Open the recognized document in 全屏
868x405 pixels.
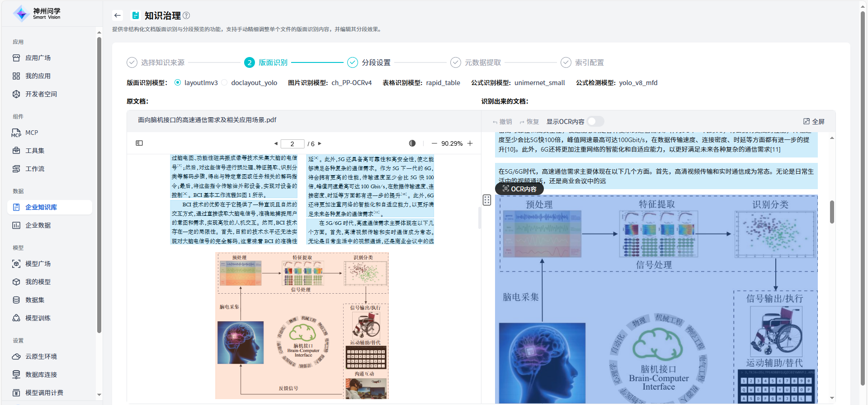[814, 121]
